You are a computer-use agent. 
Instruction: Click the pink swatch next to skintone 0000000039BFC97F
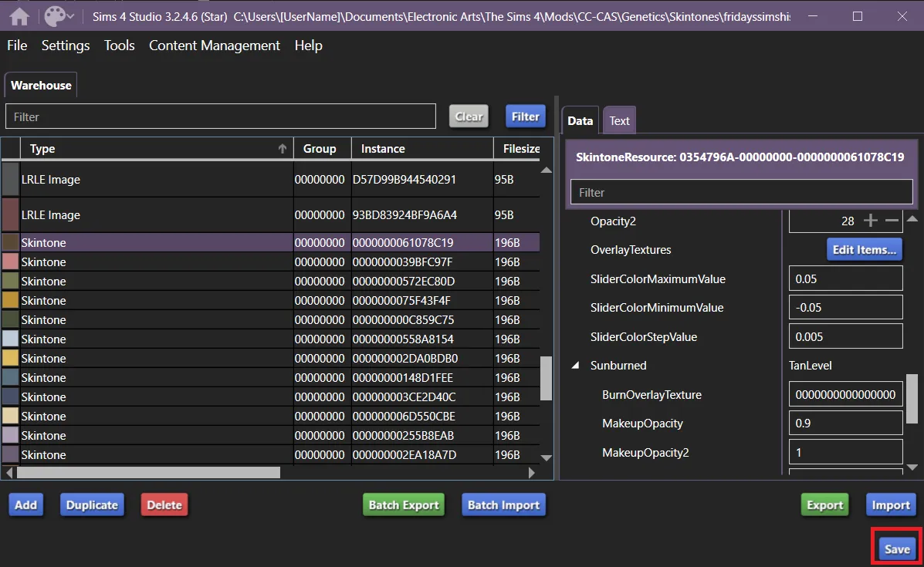click(9, 262)
